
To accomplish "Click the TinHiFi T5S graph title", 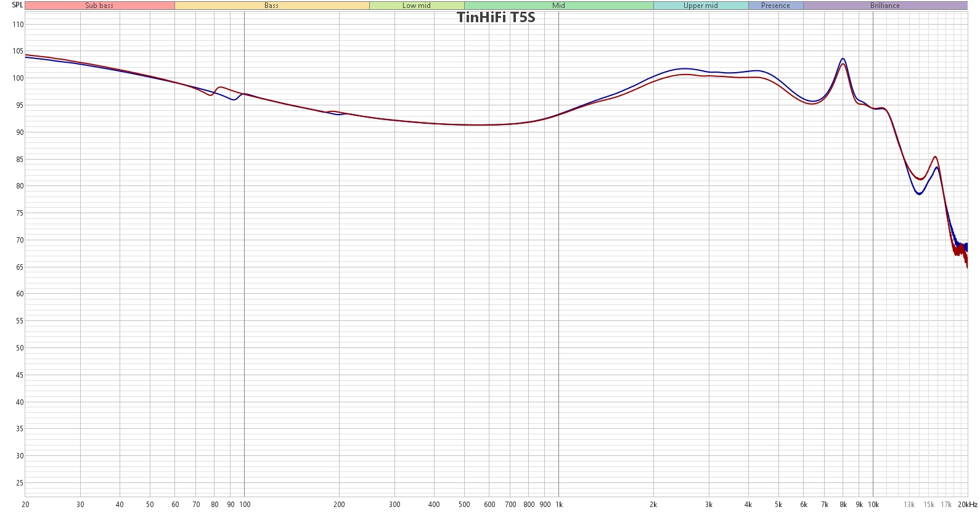I will point(496,17).
